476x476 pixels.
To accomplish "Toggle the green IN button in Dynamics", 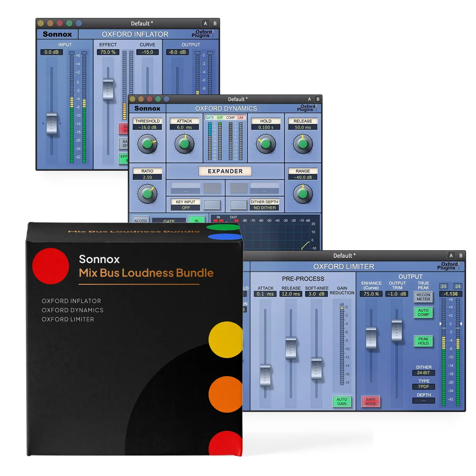I will pos(196,220).
